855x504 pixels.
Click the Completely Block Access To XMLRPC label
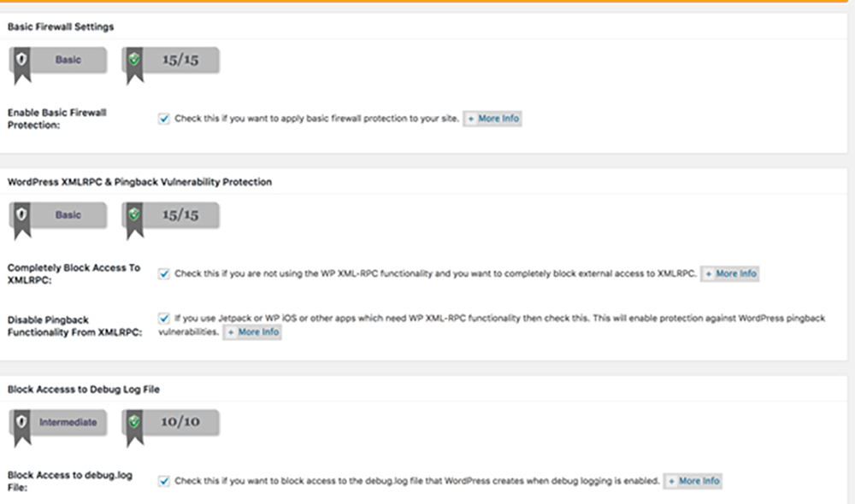pos(74,274)
